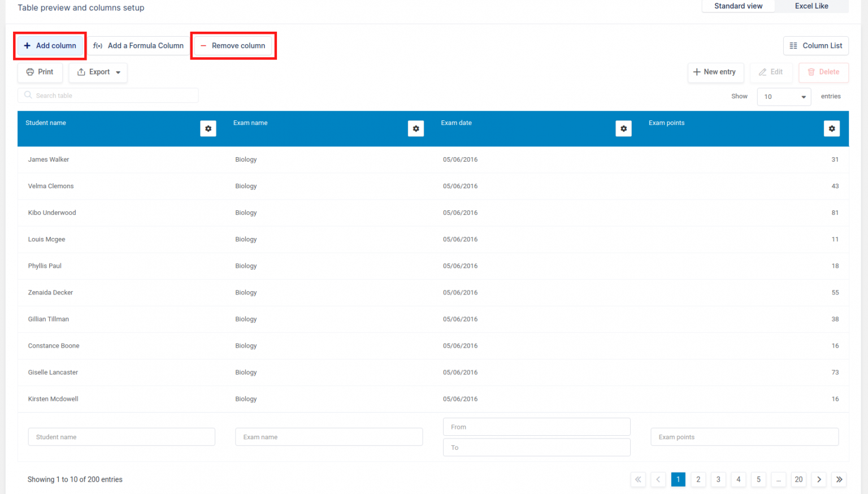
Task: Select the Standard view tab
Action: tap(738, 6)
